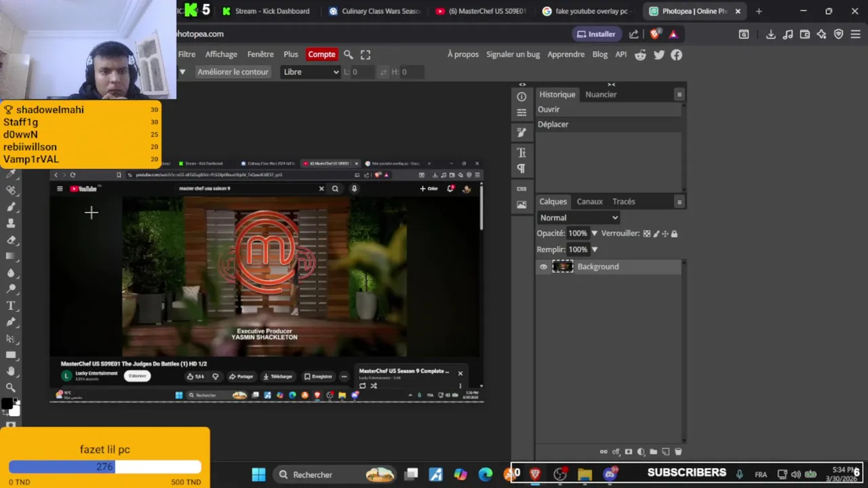The height and width of the screenshot is (488, 868).
Task: Open the Normal blend mode dropdown
Action: coord(578,218)
